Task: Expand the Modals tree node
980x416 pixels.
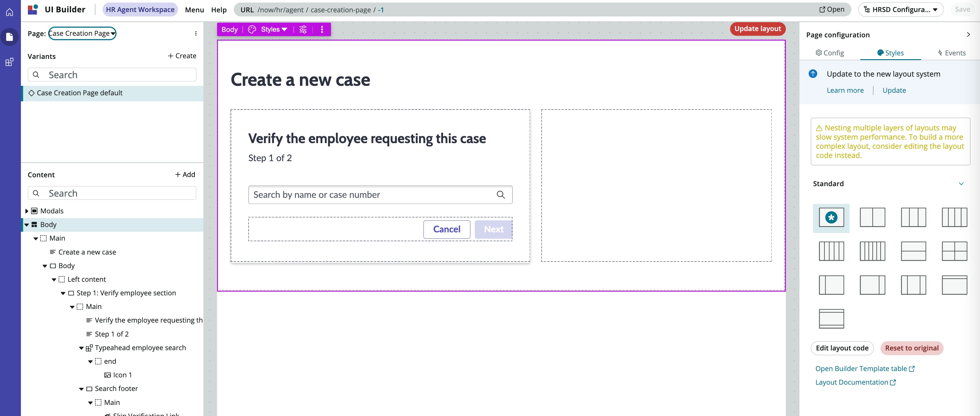Action: [x=27, y=211]
